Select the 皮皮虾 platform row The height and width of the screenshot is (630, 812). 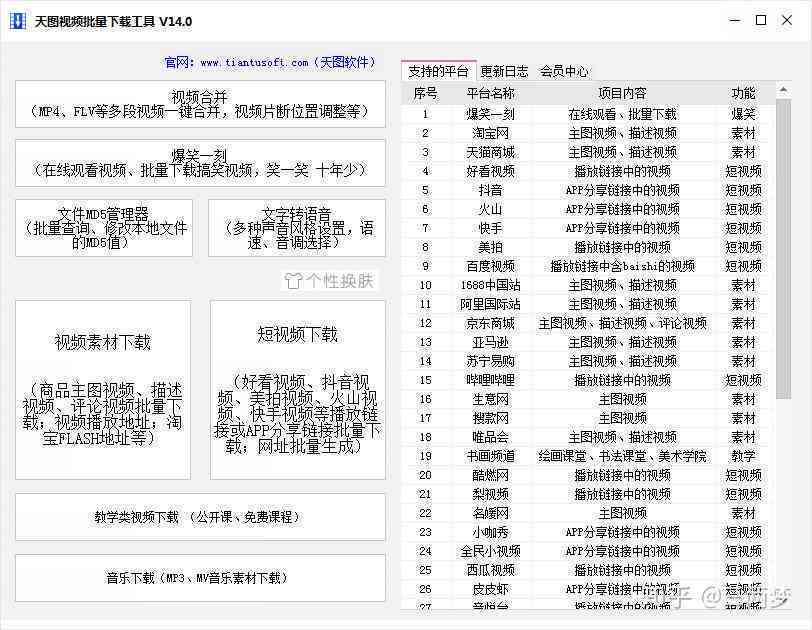pos(588,589)
